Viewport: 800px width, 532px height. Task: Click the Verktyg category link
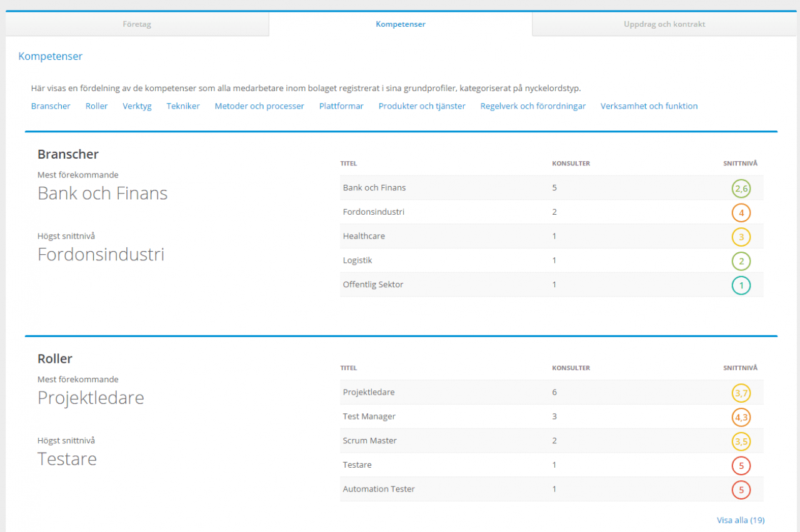tap(137, 106)
